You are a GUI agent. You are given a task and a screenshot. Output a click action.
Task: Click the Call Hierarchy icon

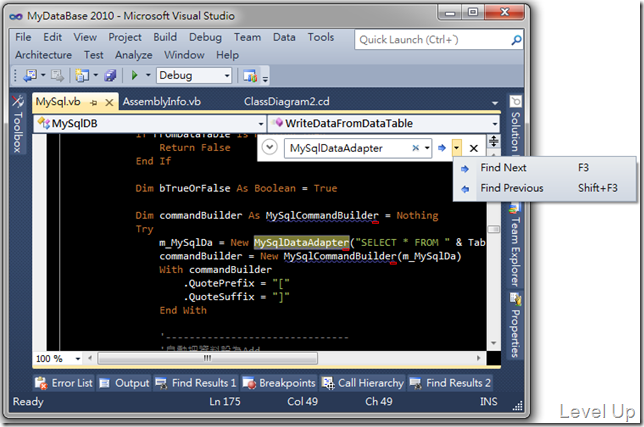tap(328, 383)
